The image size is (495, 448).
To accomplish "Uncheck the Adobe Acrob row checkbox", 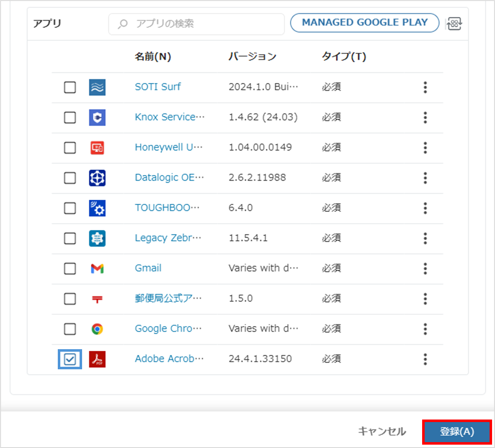I will point(70,359).
